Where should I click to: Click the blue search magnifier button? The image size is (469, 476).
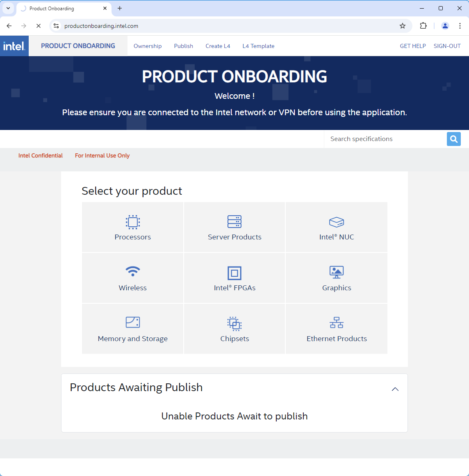(453, 139)
